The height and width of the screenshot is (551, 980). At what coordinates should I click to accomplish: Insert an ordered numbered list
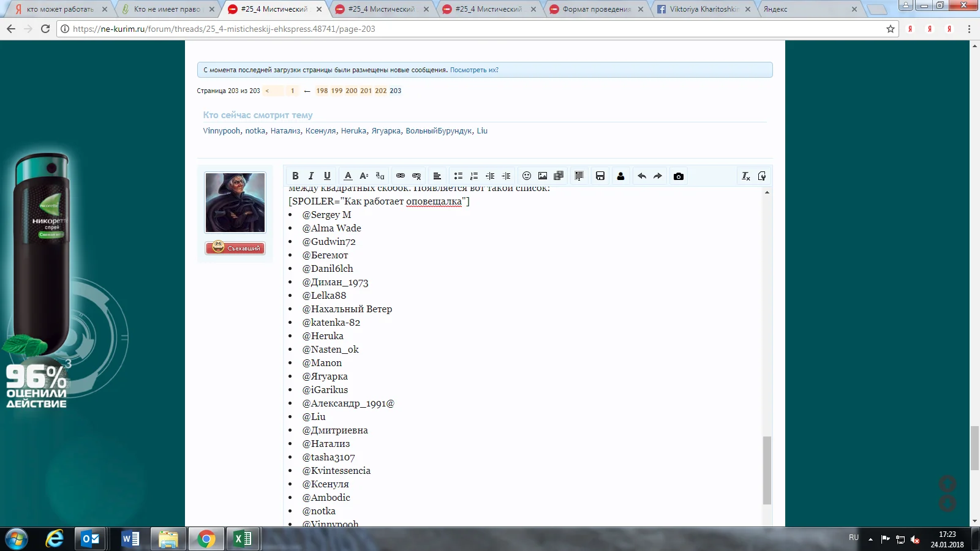(474, 176)
